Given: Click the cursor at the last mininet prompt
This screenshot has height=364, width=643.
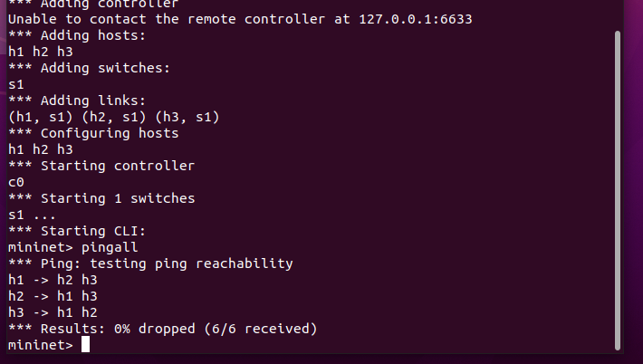Looking at the screenshot, I should 86,345.
